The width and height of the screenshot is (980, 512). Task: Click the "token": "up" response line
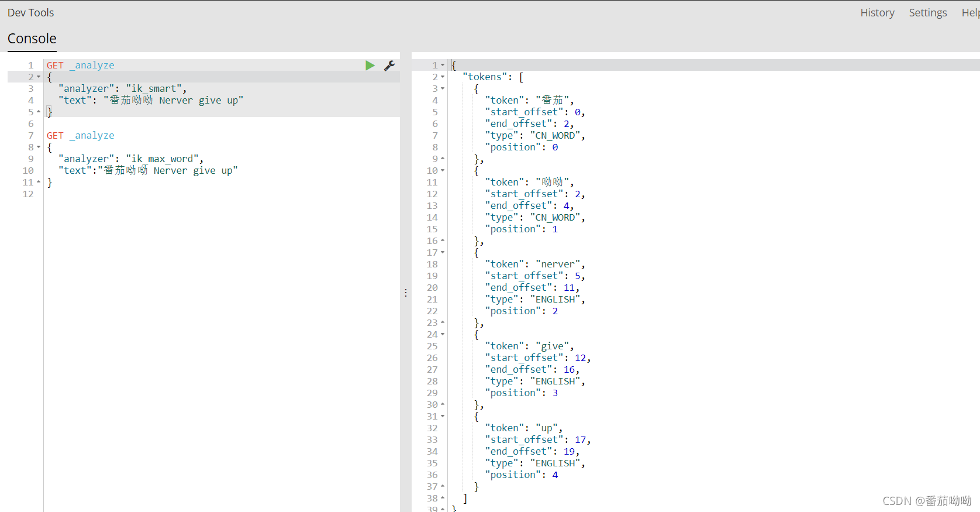tap(524, 428)
